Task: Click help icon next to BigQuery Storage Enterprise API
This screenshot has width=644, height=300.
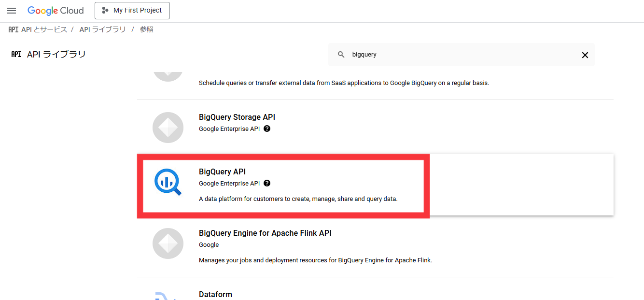Action: tap(267, 129)
